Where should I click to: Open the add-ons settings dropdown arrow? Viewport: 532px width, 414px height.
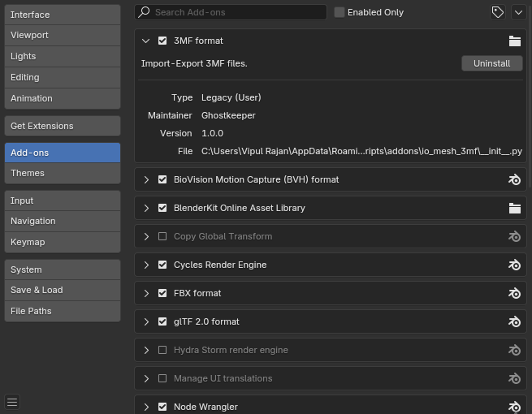[518, 12]
